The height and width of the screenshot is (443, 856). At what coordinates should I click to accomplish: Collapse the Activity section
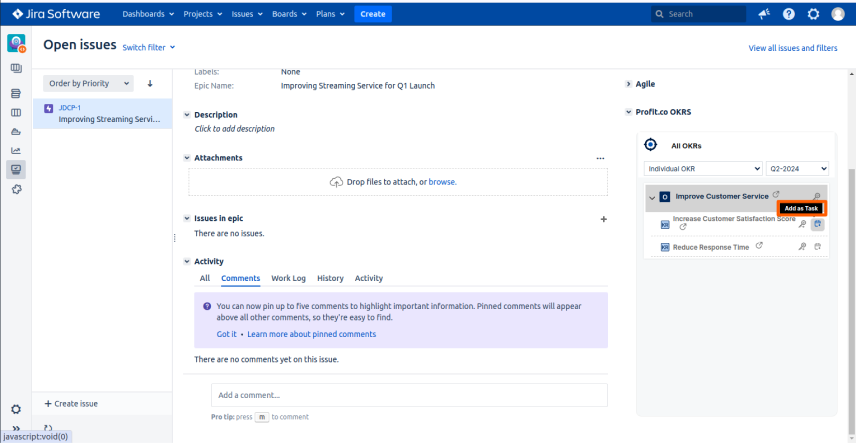tap(187, 262)
